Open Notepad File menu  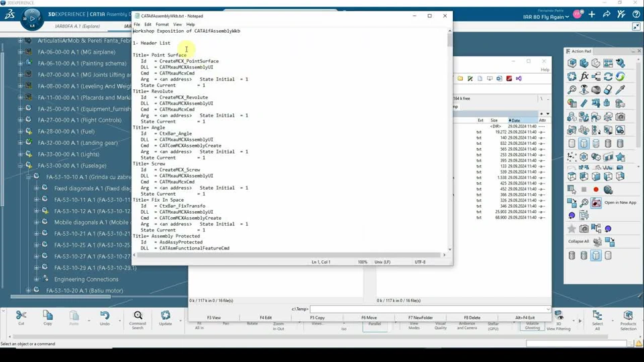(137, 24)
